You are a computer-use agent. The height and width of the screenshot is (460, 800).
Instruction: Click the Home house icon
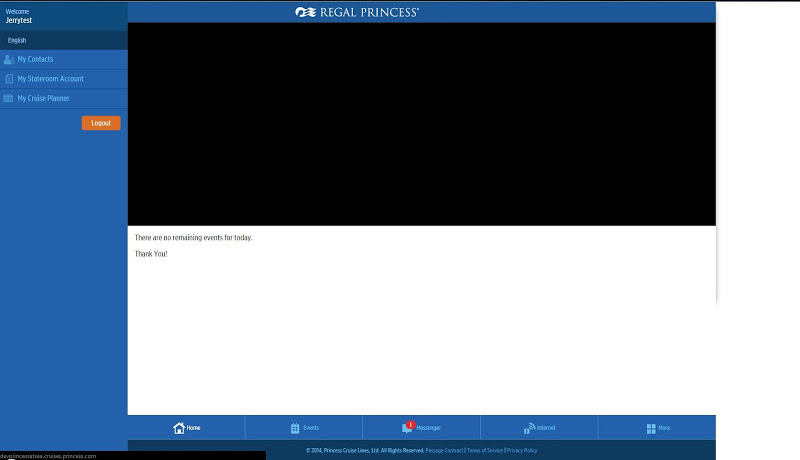coord(179,428)
